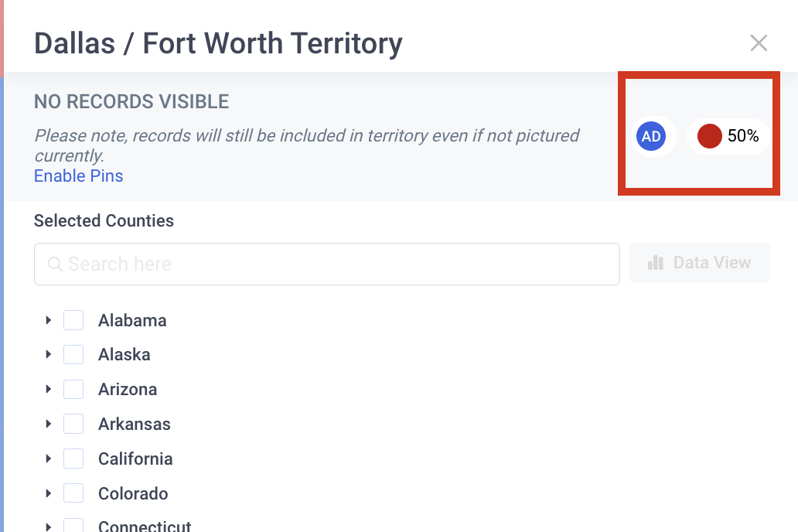Check the Arizona checkbox
Image resolution: width=798 pixels, height=532 pixels.
(x=73, y=389)
